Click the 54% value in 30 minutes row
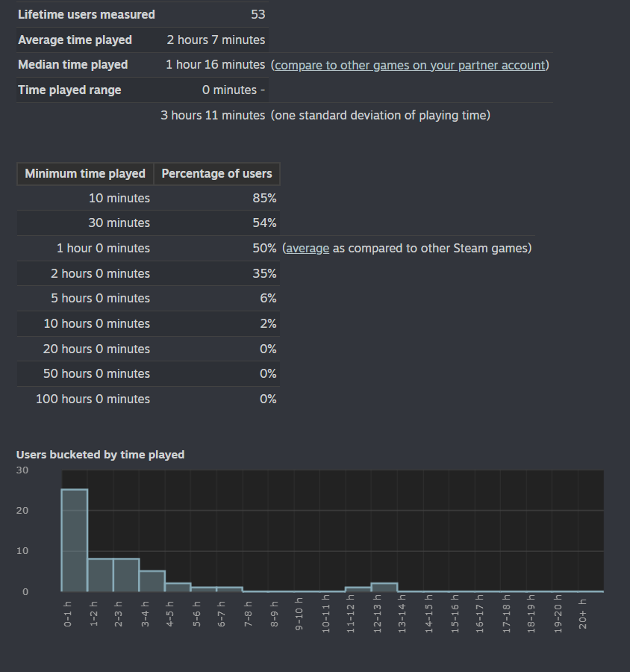The image size is (630, 672). click(264, 223)
